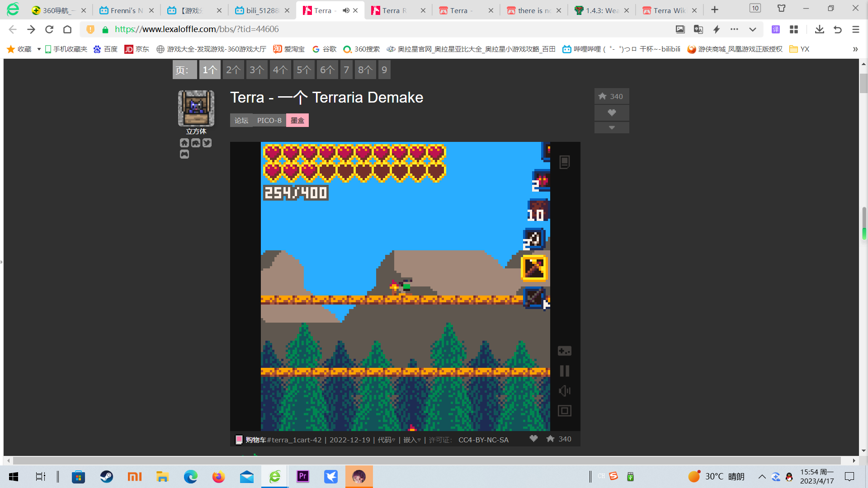Click the cart icon beside #terra_1cart-42

[x=239, y=440]
